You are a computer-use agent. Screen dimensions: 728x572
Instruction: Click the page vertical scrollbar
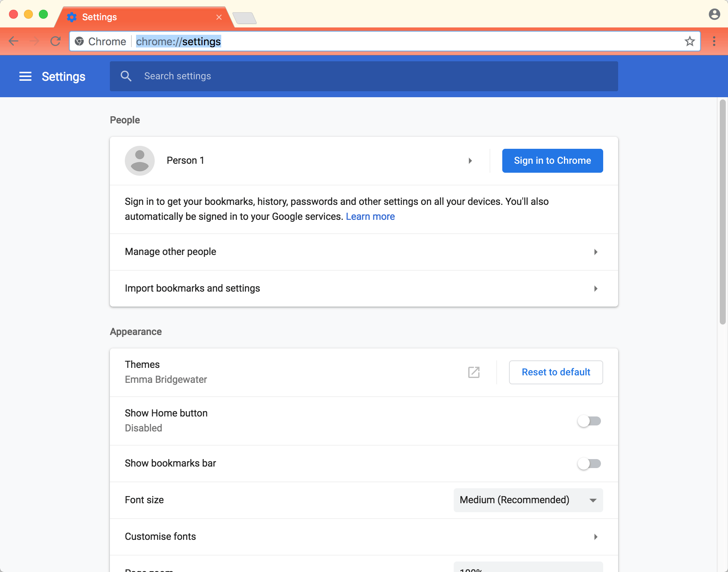point(723,212)
